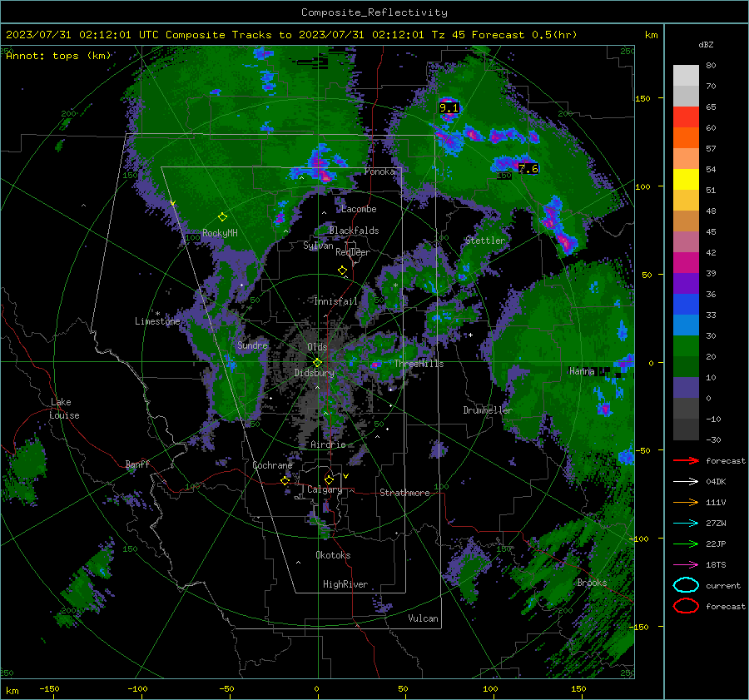This screenshot has height=700, width=749.
Task: Click the Cochrane town label
Action: tap(272, 465)
